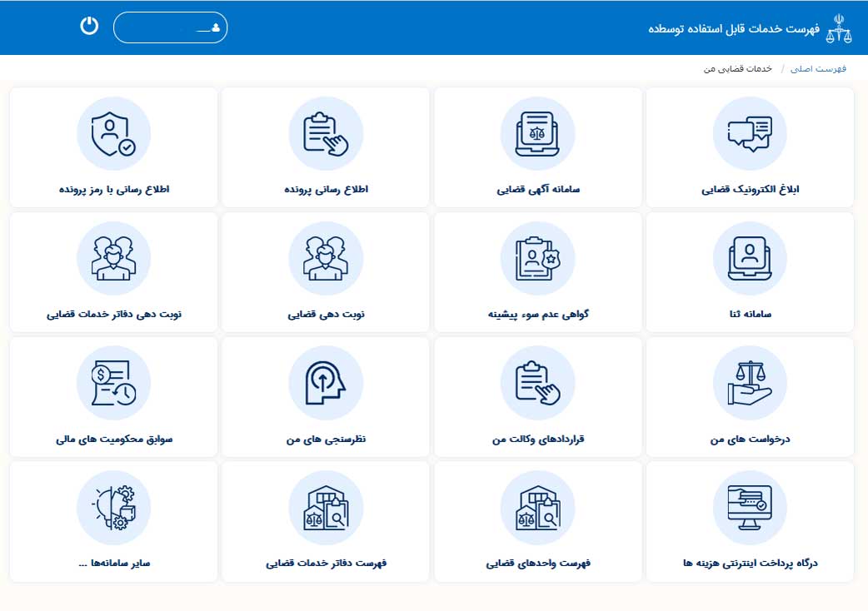Open the نوبت دهی قضایی people icon

[x=326, y=258]
